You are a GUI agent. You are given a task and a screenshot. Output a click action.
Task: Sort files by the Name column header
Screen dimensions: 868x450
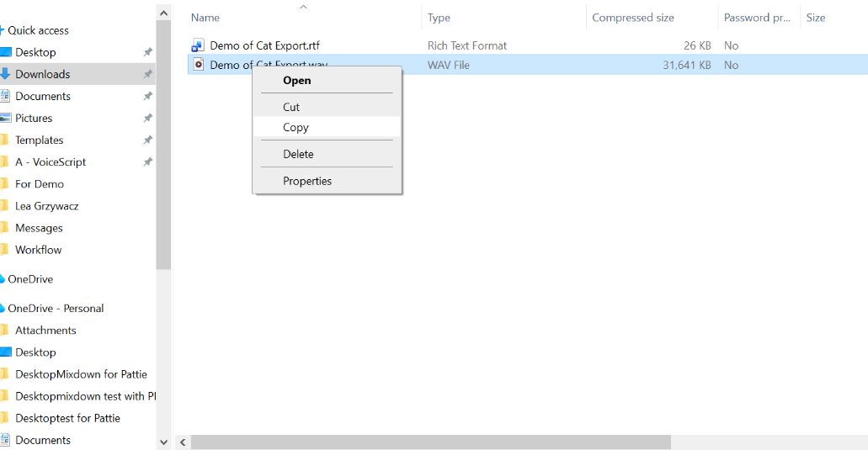205,18
